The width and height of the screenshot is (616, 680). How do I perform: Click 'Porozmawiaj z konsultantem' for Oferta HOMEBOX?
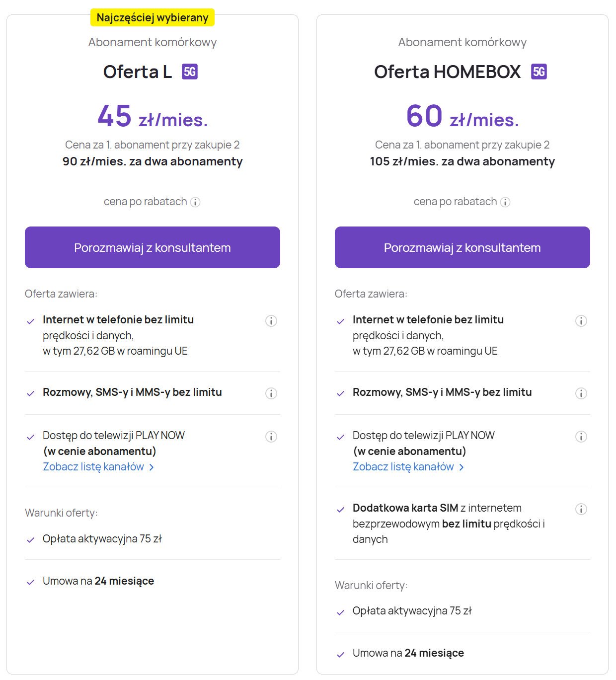(462, 247)
